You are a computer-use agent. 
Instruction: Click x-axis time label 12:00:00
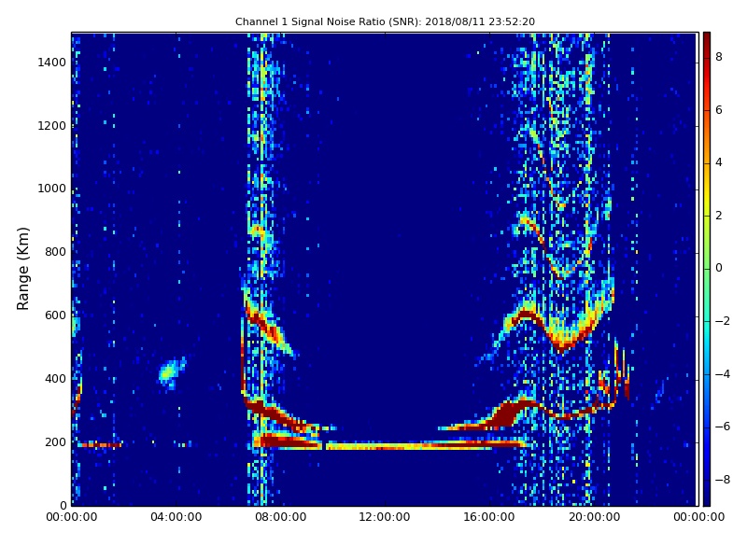point(385,517)
